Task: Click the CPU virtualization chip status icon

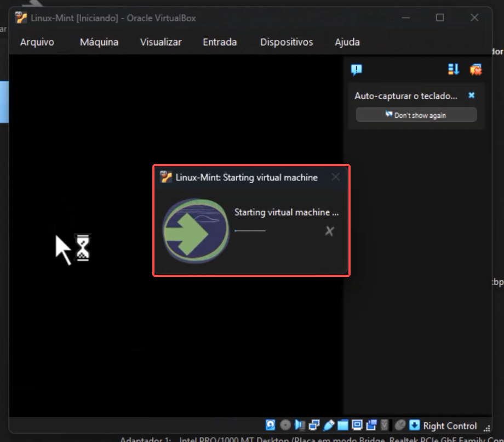Action: pos(385,425)
